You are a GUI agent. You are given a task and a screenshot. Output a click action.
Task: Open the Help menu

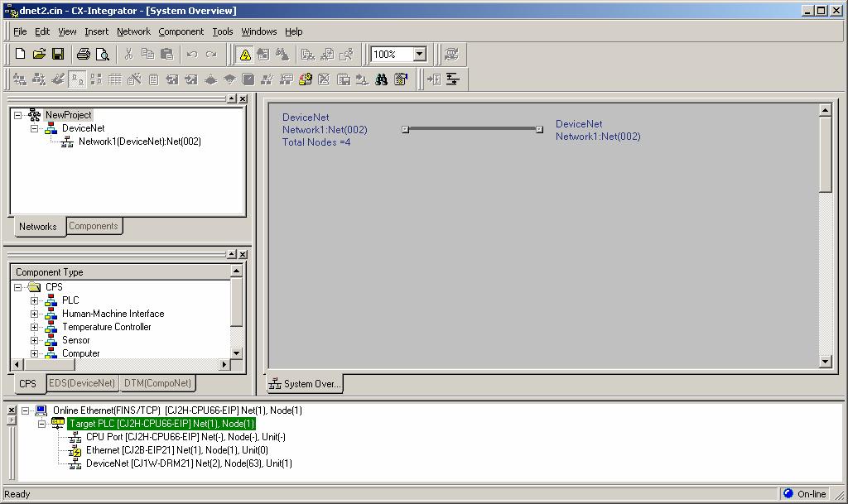(294, 32)
